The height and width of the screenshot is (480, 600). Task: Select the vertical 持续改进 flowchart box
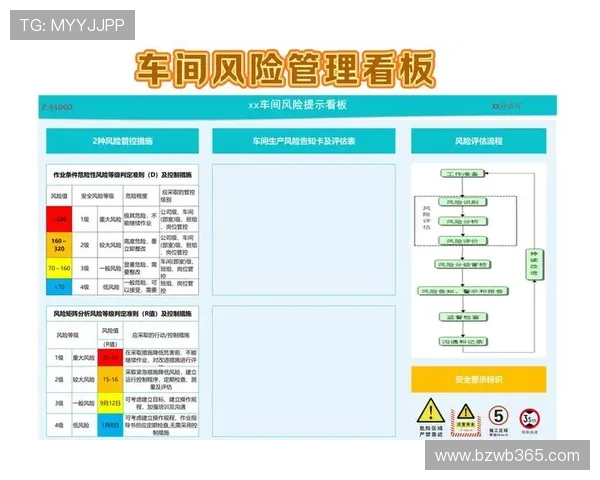pos(534,264)
